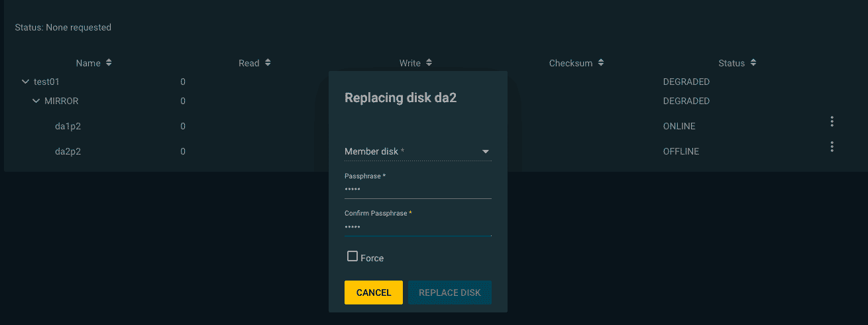Enable the Force checkbox
The image size is (868, 325).
pyautogui.click(x=353, y=256)
